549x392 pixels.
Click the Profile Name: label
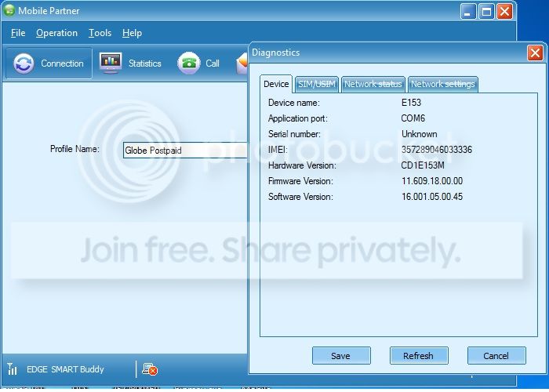[x=75, y=149]
